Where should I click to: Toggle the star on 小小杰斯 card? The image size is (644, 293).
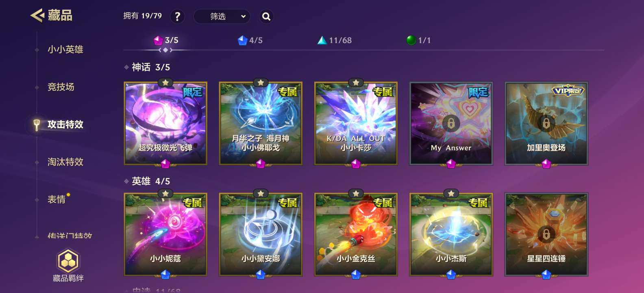[451, 194]
